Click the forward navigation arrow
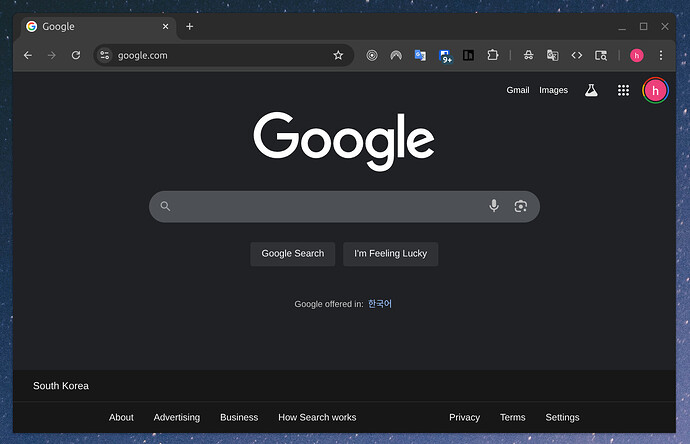The height and width of the screenshot is (444, 690). [x=51, y=55]
